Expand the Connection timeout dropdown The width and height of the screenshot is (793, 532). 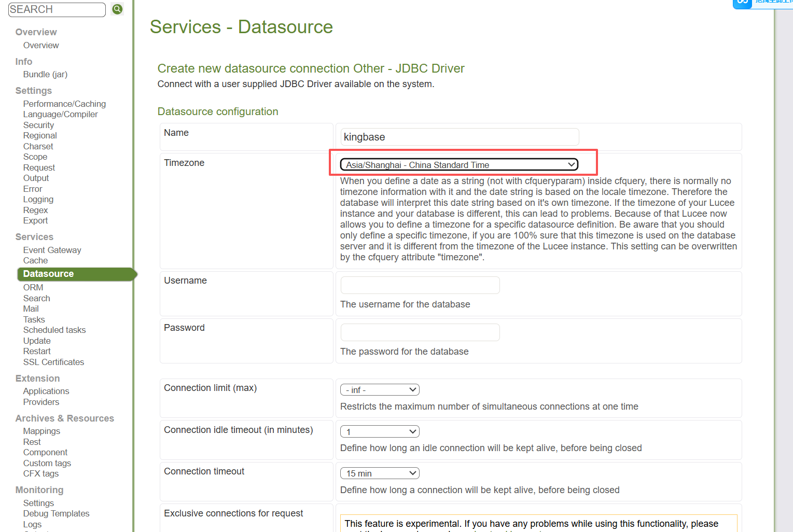point(380,473)
